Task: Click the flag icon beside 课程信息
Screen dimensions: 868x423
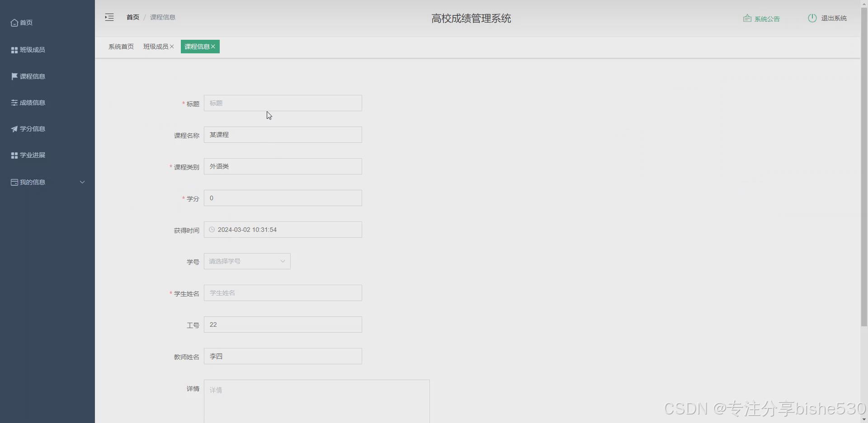Action: (x=14, y=76)
